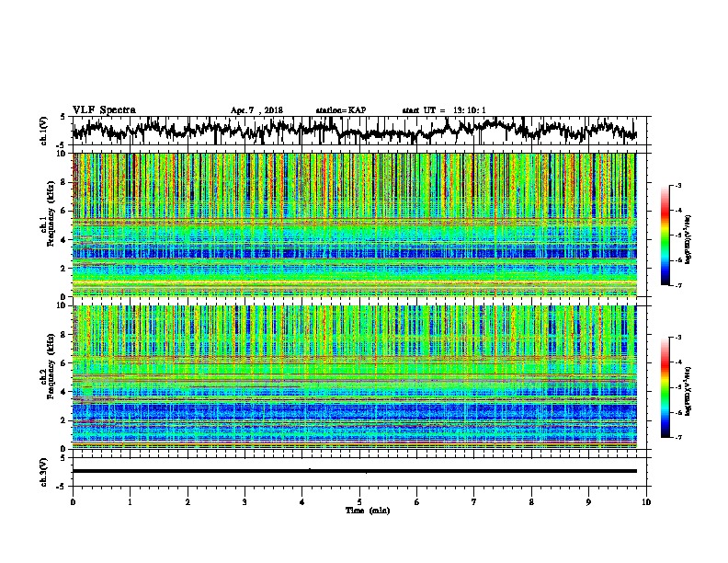
Task: Click the 'start UT = 13:10:1' label
Action: [x=444, y=110]
